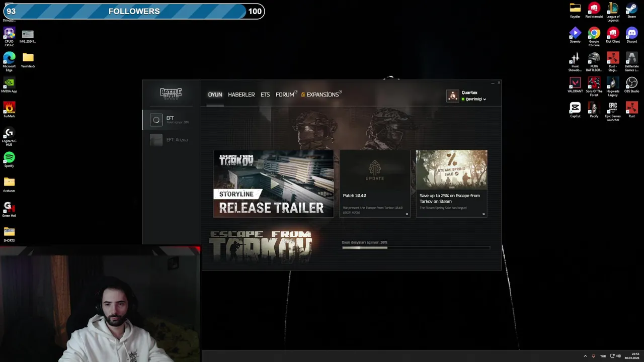Image resolution: width=644 pixels, height=362 pixels.
Task: Launch PUBG BATTLEGROUNDS desktop shortcut
Action: tap(594, 62)
